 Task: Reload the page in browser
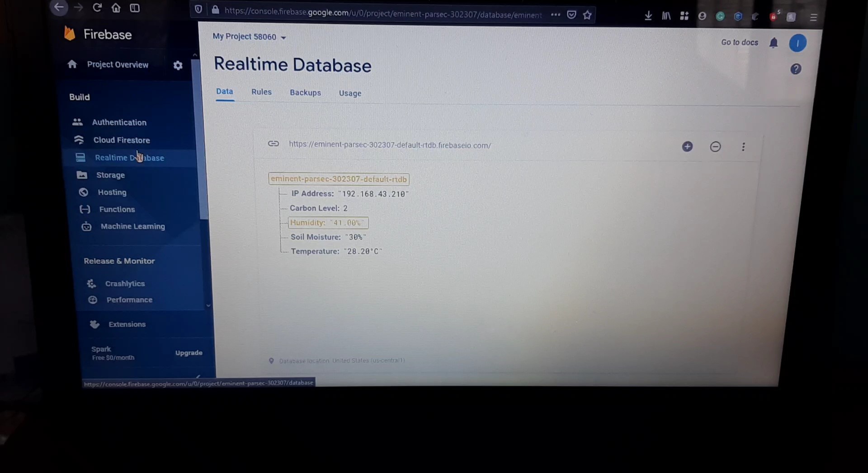point(97,8)
